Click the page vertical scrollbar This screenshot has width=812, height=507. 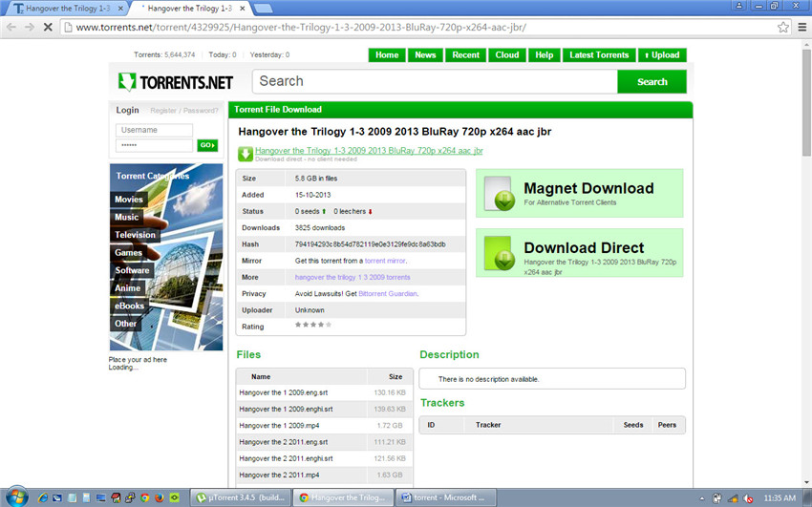coord(806,263)
